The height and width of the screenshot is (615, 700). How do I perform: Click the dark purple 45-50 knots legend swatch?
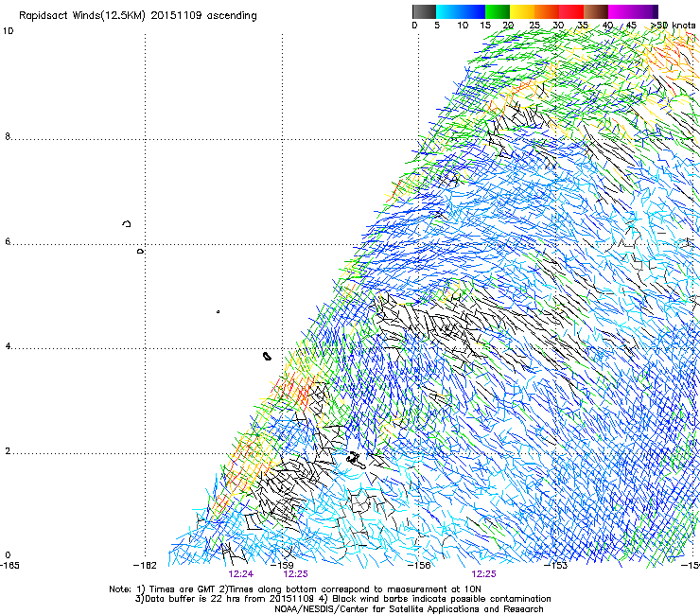pos(645,11)
